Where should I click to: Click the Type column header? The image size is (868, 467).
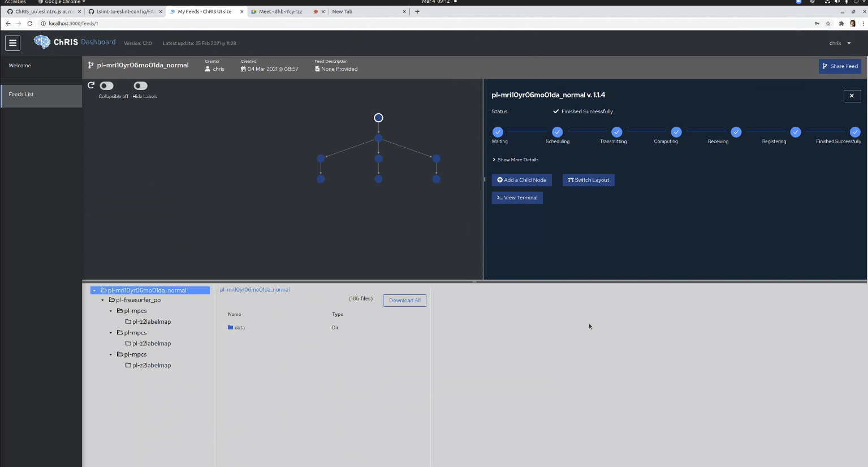tap(338, 314)
